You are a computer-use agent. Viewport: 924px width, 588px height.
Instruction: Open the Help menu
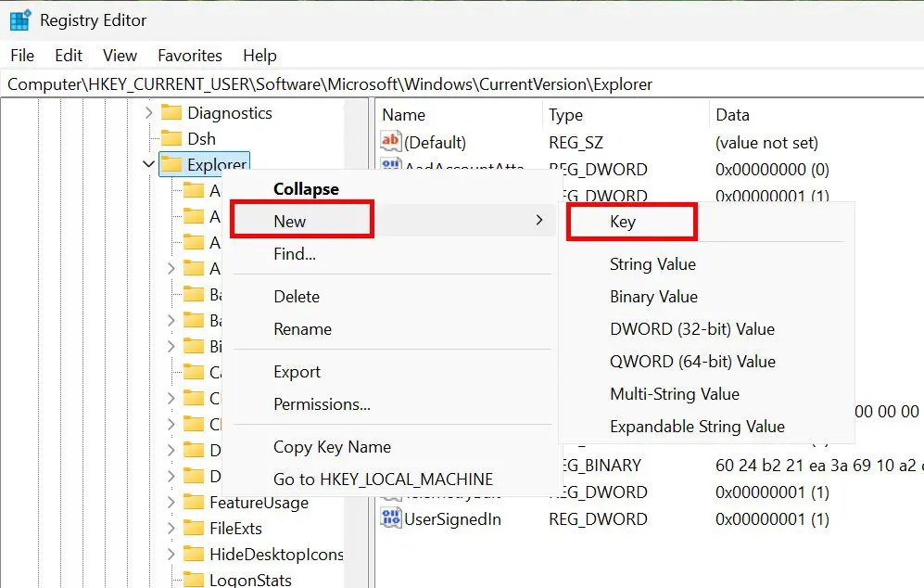[259, 56]
